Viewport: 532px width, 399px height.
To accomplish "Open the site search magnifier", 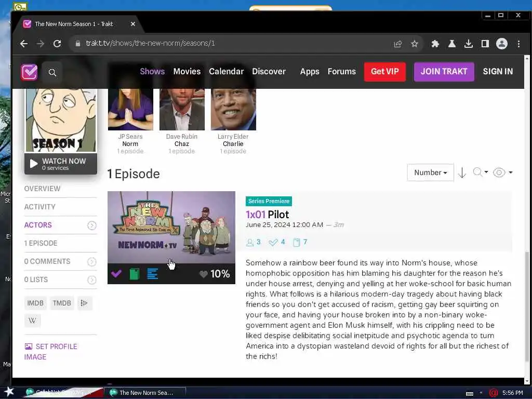I will [52, 72].
